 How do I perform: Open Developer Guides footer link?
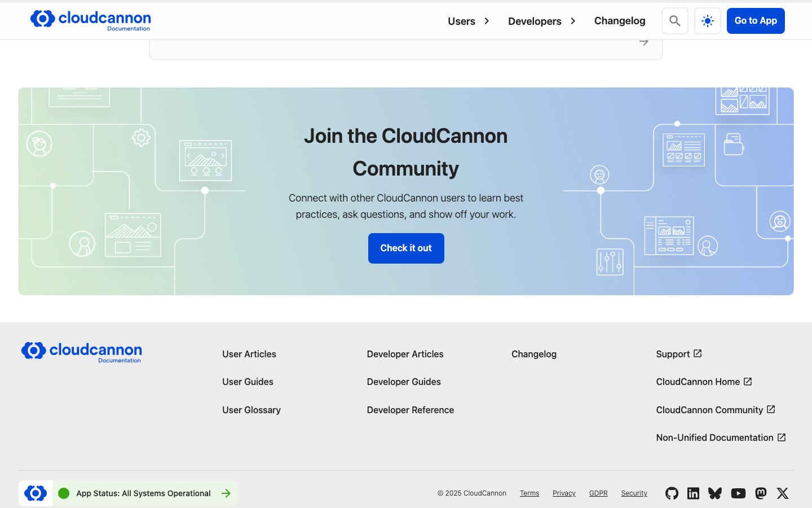(x=404, y=382)
